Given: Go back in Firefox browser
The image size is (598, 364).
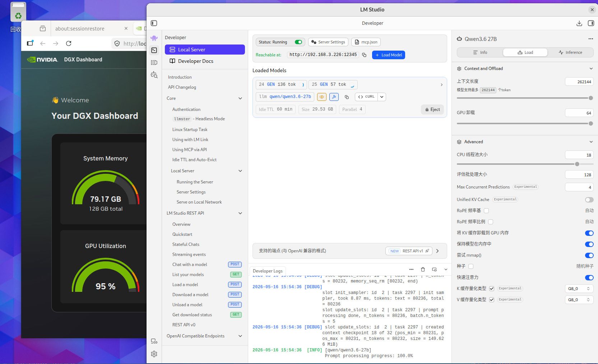Looking at the screenshot, I should coord(43,43).
